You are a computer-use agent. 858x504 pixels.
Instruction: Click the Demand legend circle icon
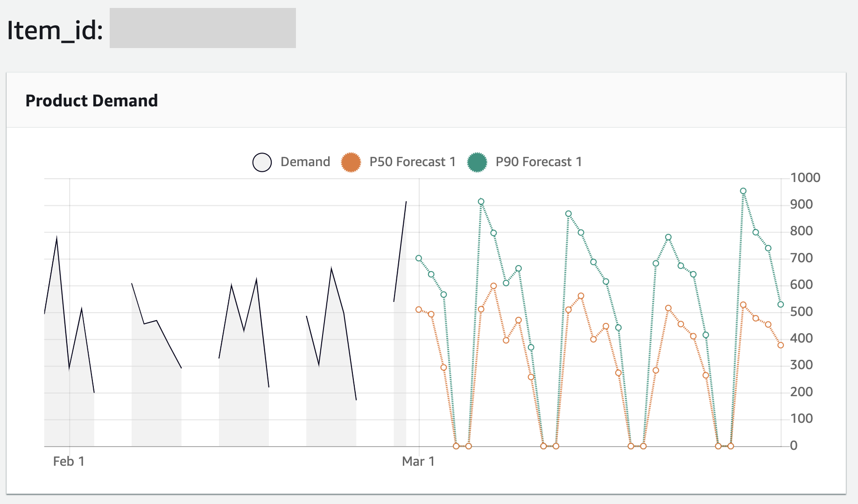tap(262, 162)
